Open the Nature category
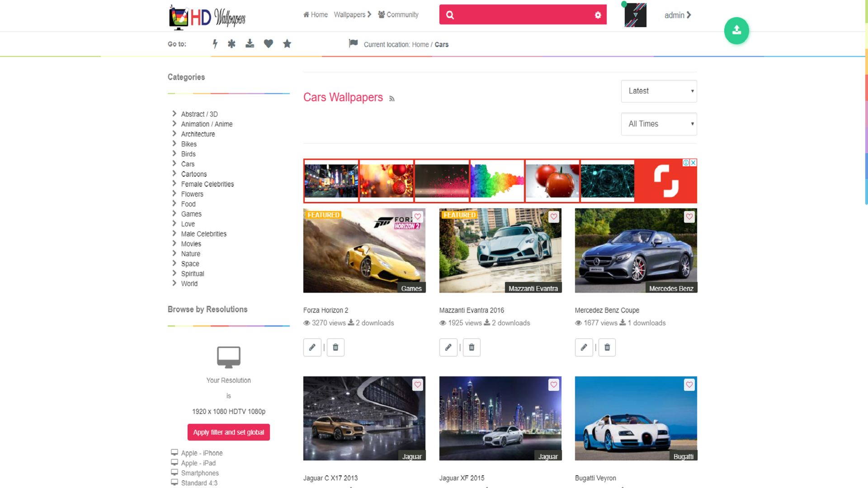 tap(190, 253)
